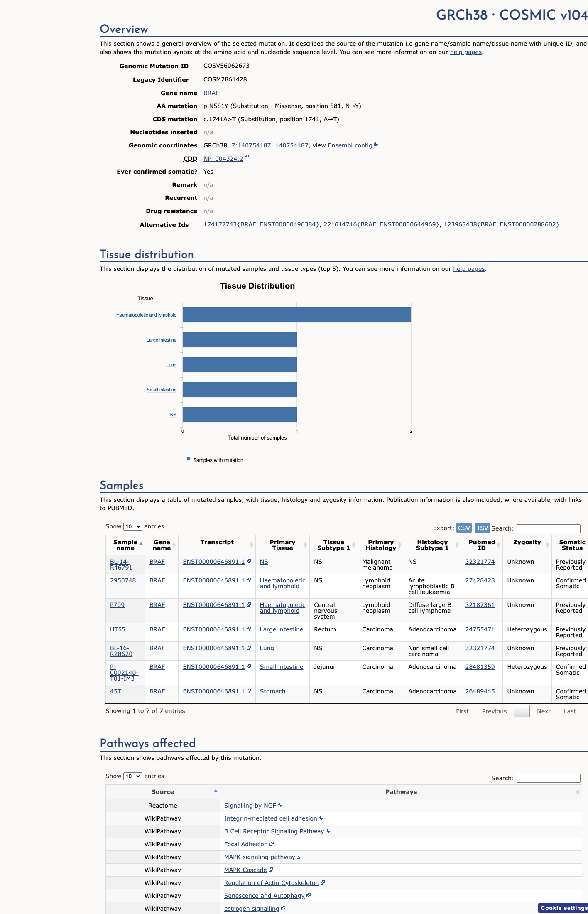Sort samples by Primary Tissue column
The height and width of the screenshot is (914, 588).
[282, 545]
